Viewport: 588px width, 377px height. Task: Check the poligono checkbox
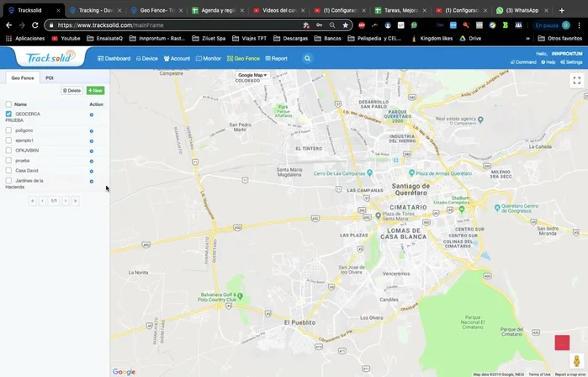pyautogui.click(x=8, y=130)
